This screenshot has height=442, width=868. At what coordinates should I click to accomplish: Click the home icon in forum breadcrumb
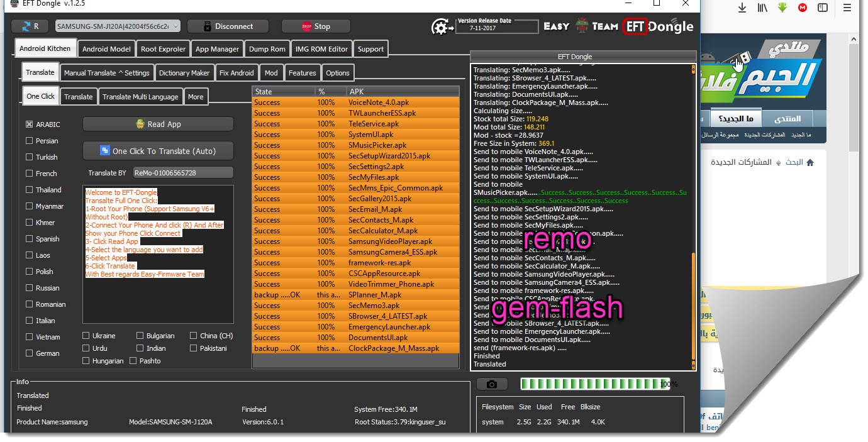point(810,162)
